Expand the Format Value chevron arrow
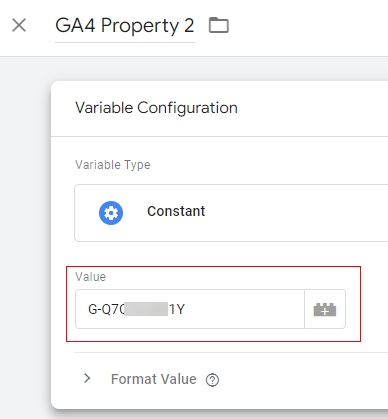 tap(87, 378)
